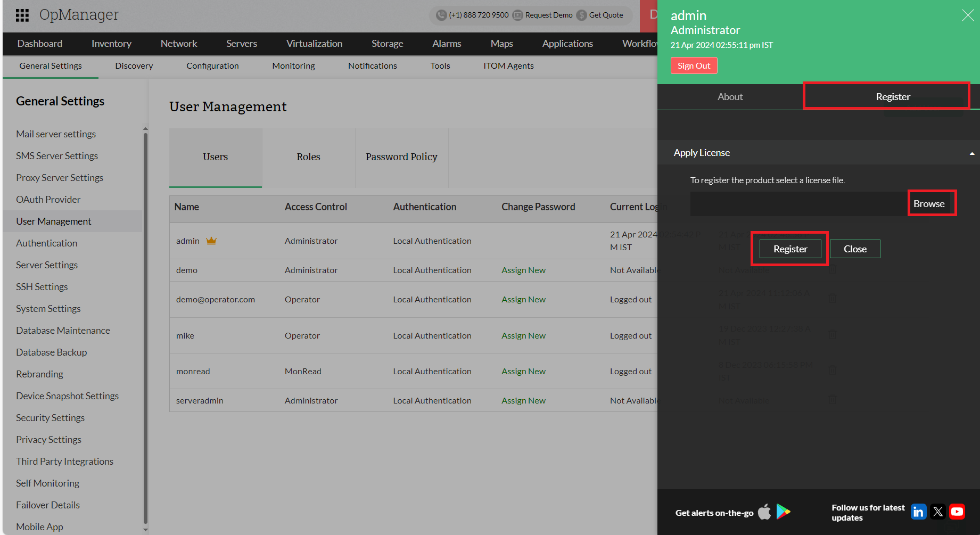Image resolution: width=980 pixels, height=535 pixels.
Task: Click Browse to select a license file
Action: [x=929, y=204]
